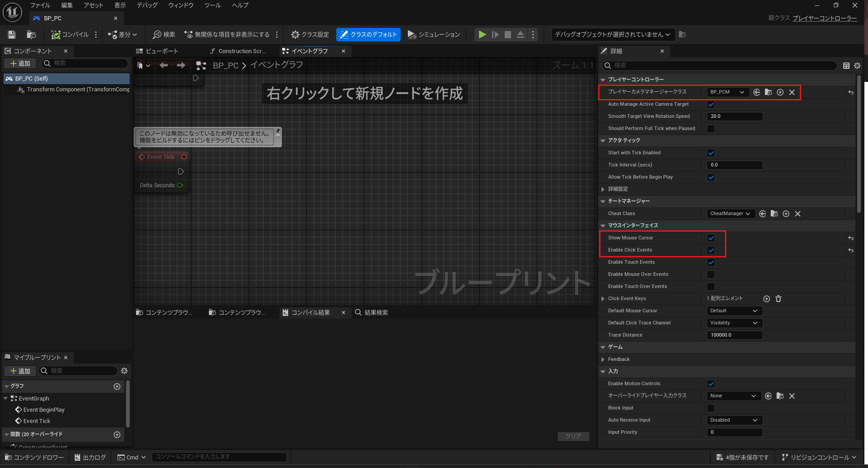This screenshot has width=868, height=468.
Task: Click the add graph plus icon in グラフ row
Action: click(117, 387)
